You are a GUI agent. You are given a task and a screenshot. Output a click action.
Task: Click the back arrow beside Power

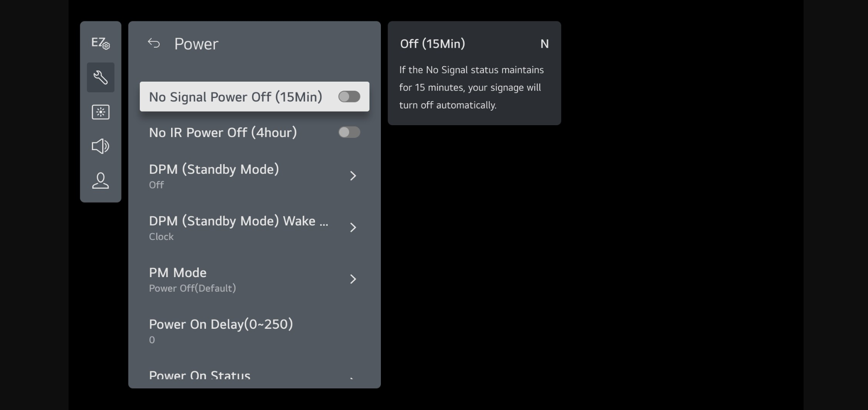[x=154, y=44]
